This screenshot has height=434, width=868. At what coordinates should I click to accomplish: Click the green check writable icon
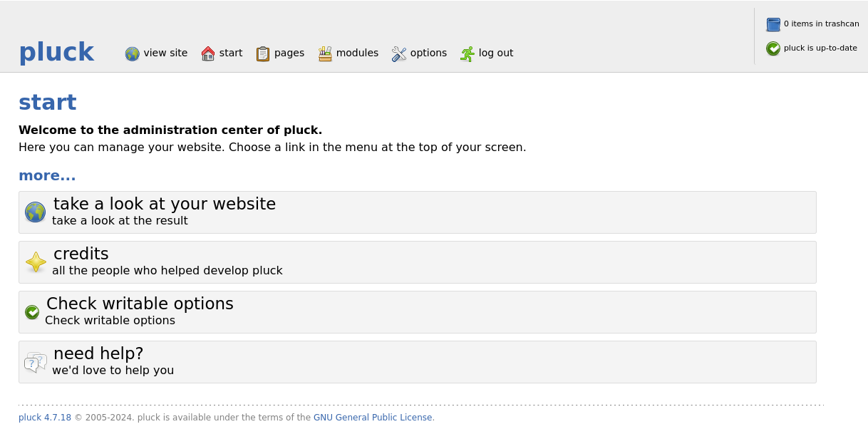tap(32, 312)
